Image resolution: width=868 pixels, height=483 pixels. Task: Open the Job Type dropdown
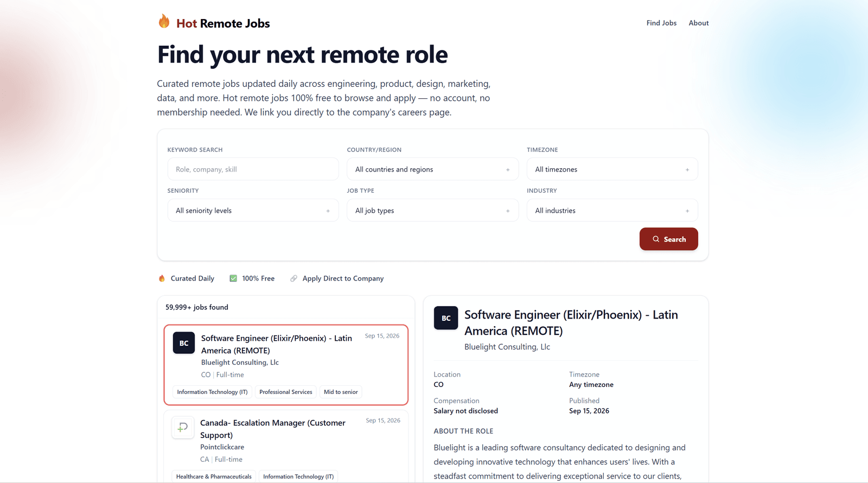(x=432, y=211)
